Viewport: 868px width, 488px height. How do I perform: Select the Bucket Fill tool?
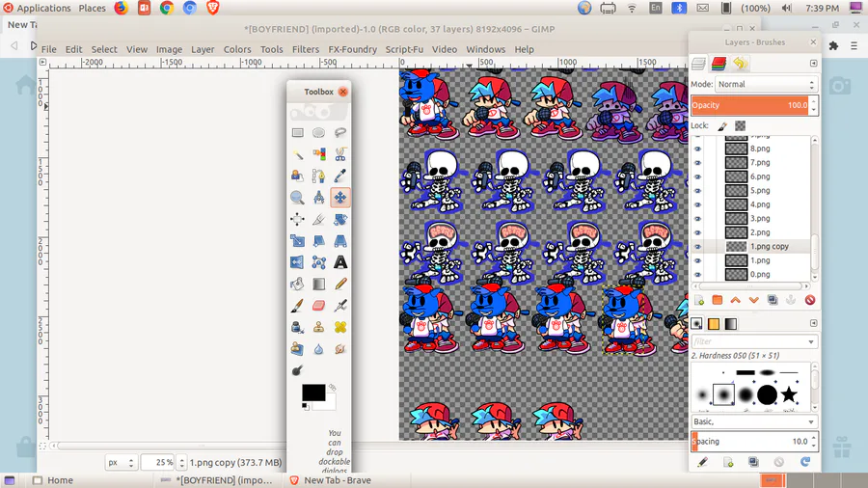point(297,284)
